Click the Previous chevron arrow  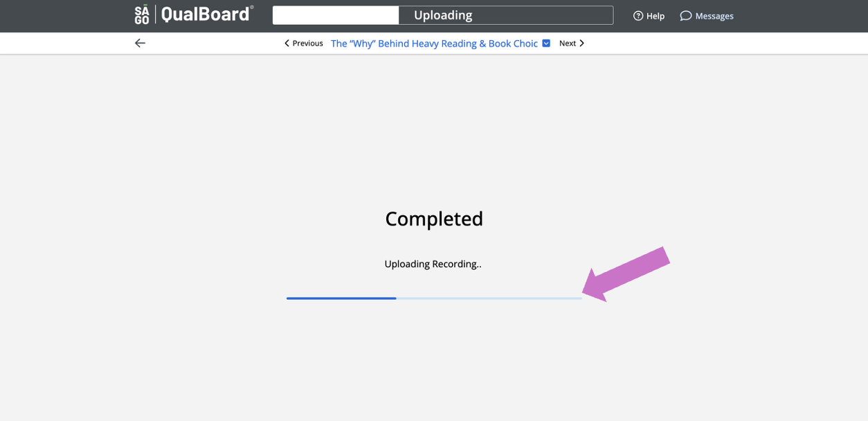pos(287,43)
